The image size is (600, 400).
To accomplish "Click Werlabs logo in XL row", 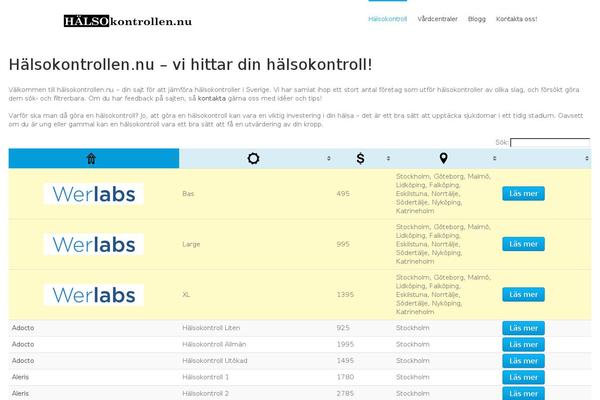I will click(x=94, y=295).
